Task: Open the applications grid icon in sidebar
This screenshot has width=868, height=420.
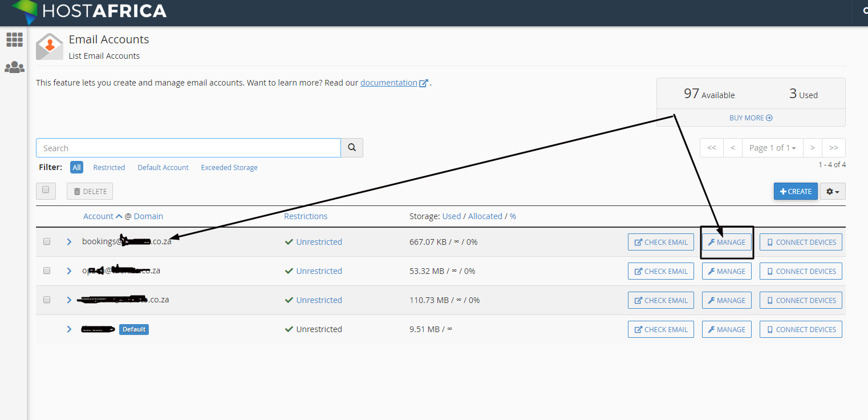Action: tap(14, 39)
